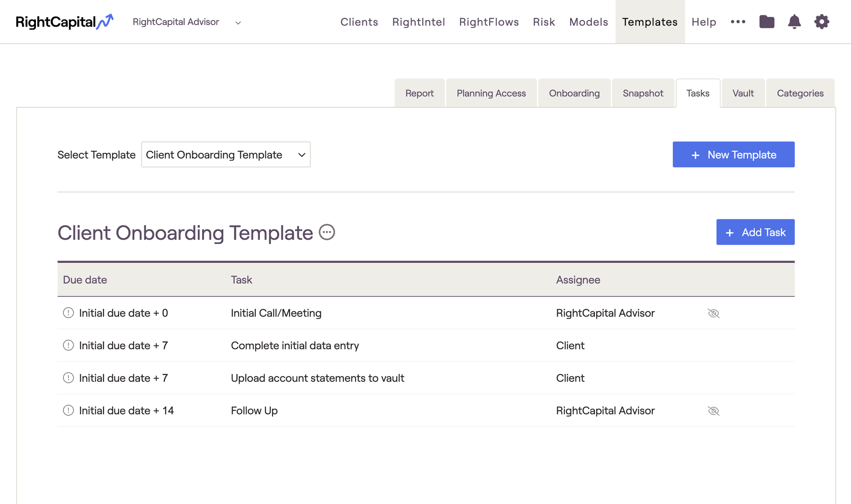The height and width of the screenshot is (504, 851).
Task: Click RightCapital Advisor assignee of Initial Call/Meeting
Action: click(x=605, y=313)
